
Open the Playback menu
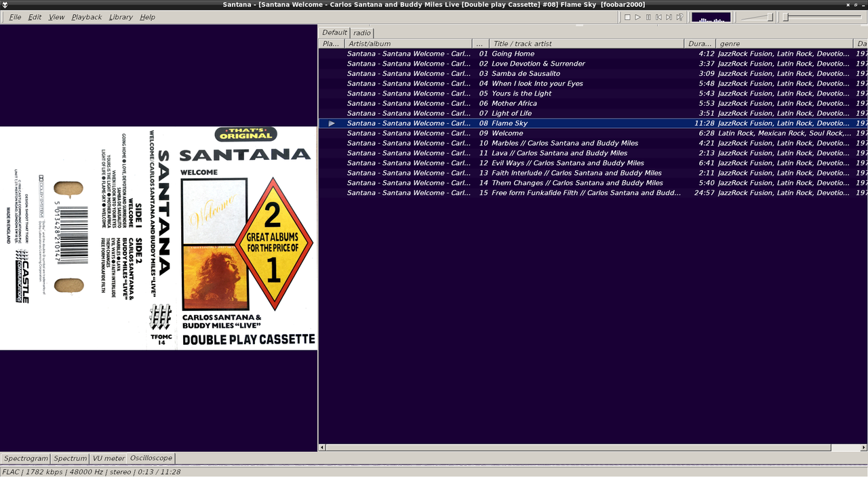[x=87, y=17]
